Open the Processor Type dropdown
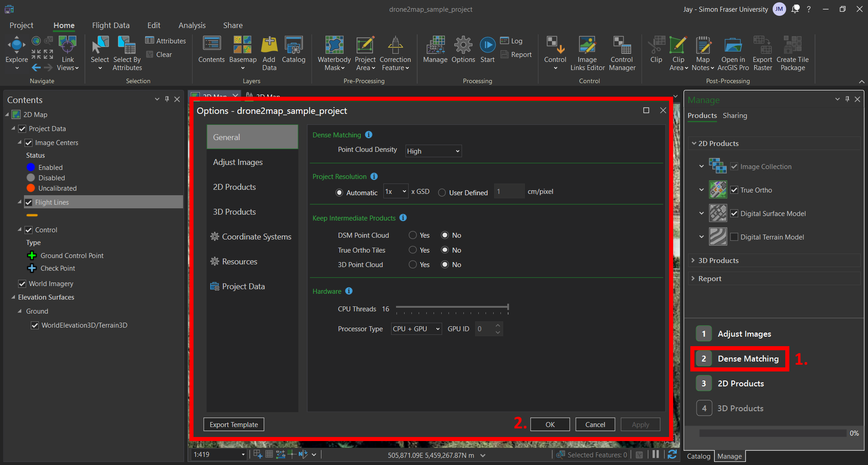868x465 pixels. (416, 329)
